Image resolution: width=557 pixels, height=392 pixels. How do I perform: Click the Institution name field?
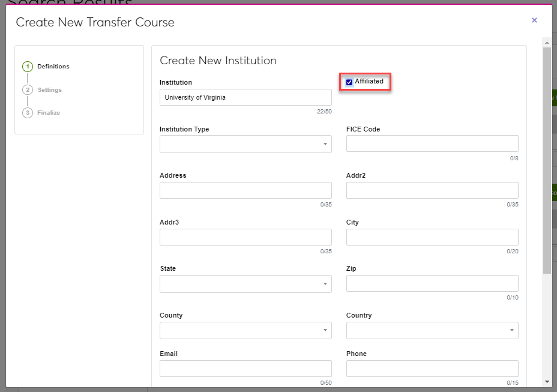[x=245, y=97]
